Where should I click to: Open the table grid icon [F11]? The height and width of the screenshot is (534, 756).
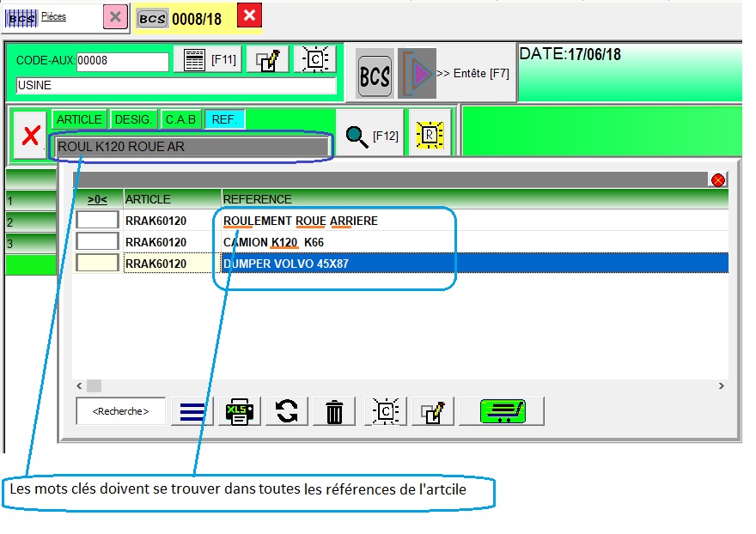click(x=207, y=60)
